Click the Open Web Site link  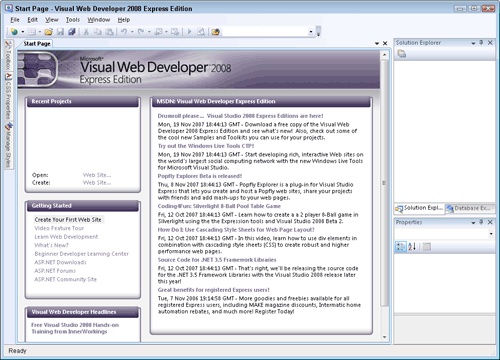(97, 175)
